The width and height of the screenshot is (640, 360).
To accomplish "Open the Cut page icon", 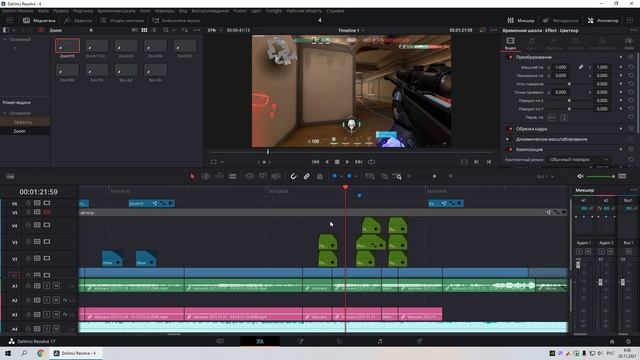I will click(220, 341).
